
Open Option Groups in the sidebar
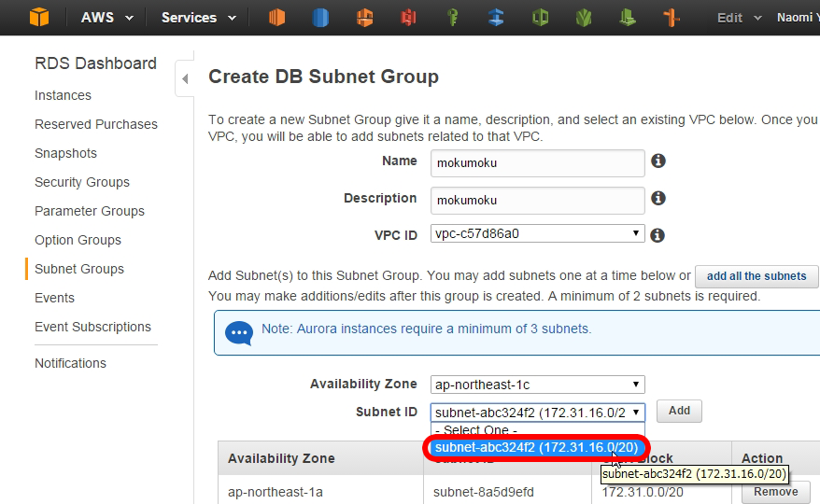78,240
